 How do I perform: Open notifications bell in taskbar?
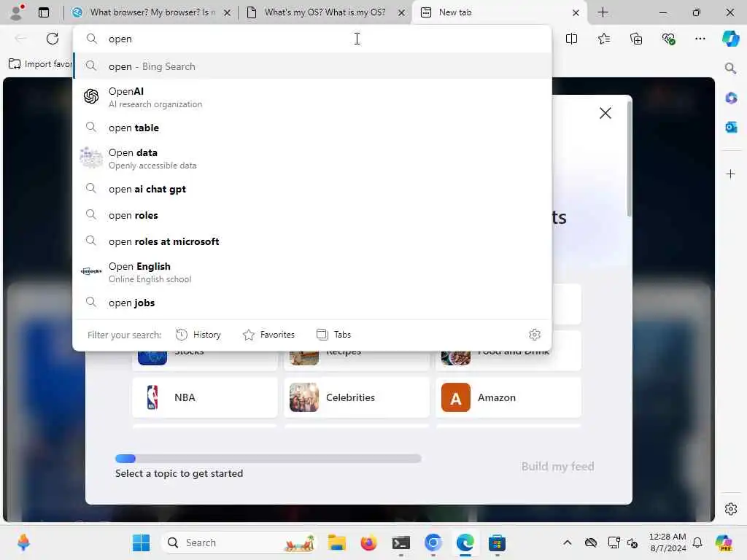pos(697,542)
